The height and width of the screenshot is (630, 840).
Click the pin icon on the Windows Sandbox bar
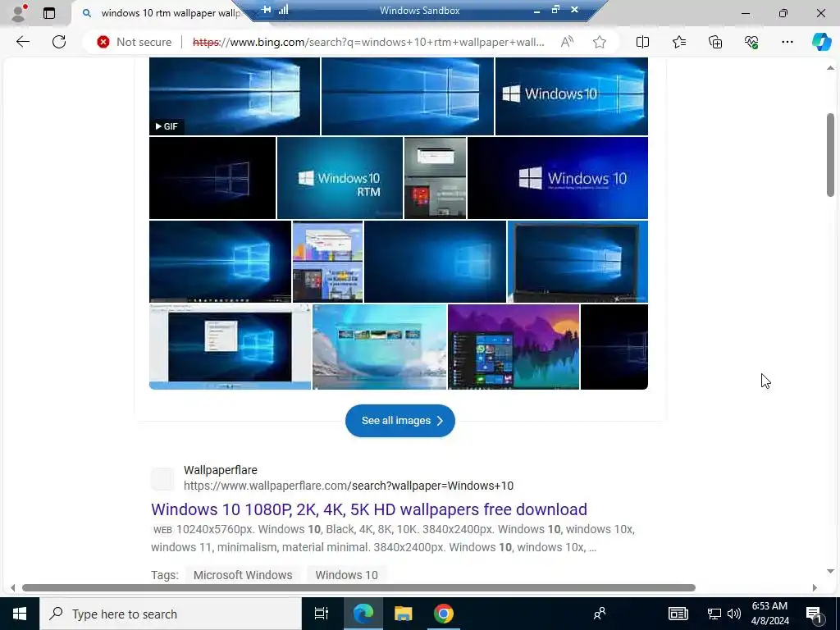point(266,10)
